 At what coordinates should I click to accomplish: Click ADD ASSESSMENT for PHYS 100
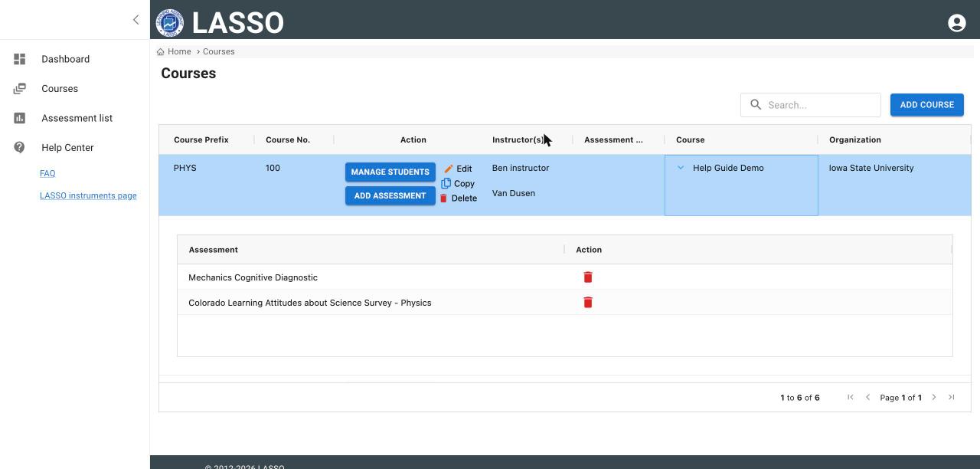(390, 195)
